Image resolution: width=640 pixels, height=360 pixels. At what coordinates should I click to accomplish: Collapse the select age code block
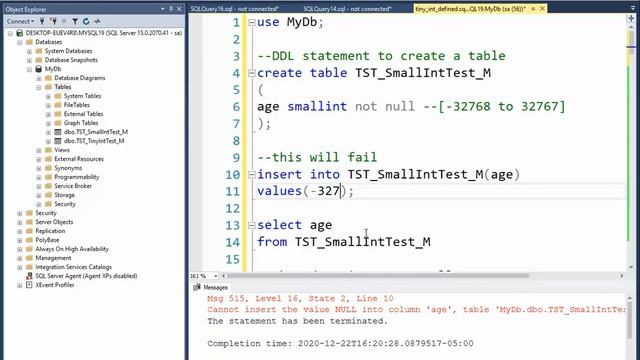(251, 225)
